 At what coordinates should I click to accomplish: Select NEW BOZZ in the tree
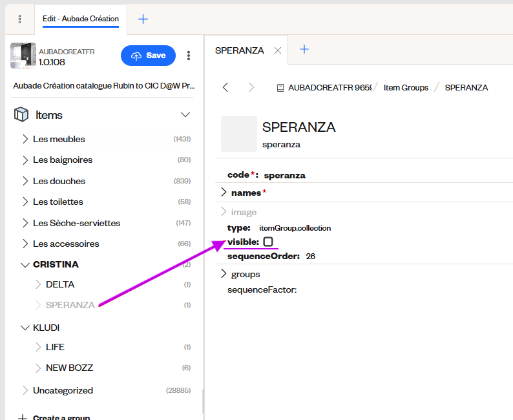click(x=69, y=368)
